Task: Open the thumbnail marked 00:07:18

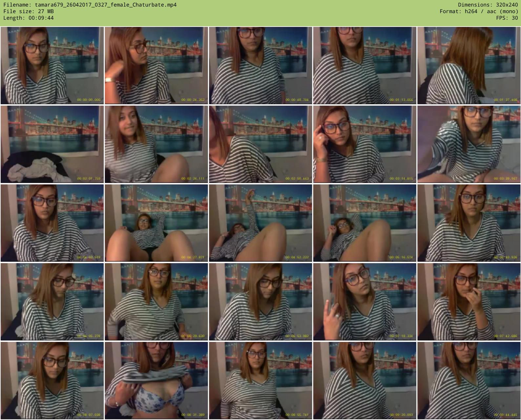Action: (x=365, y=302)
